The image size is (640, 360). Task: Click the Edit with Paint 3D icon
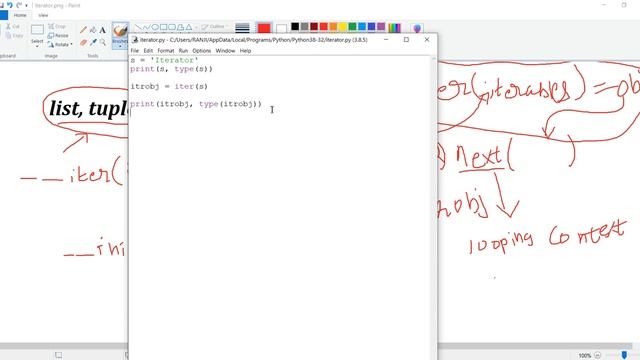click(x=417, y=28)
